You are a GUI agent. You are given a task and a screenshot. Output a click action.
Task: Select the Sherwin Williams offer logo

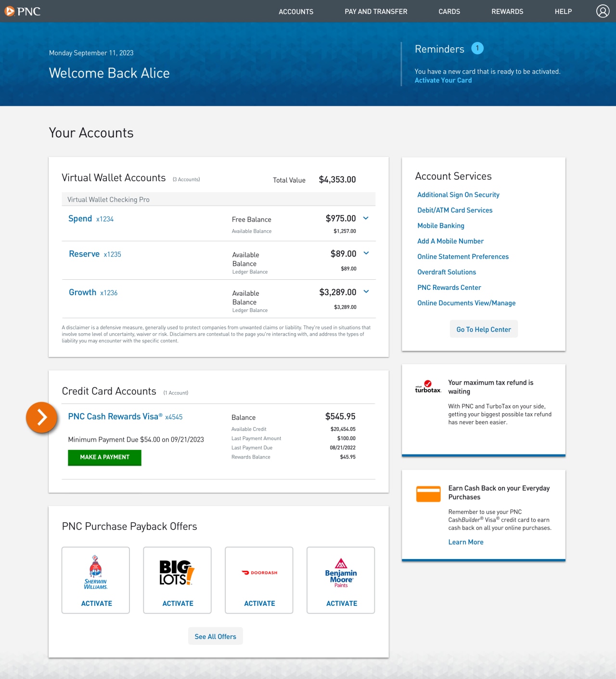[95, 572]
